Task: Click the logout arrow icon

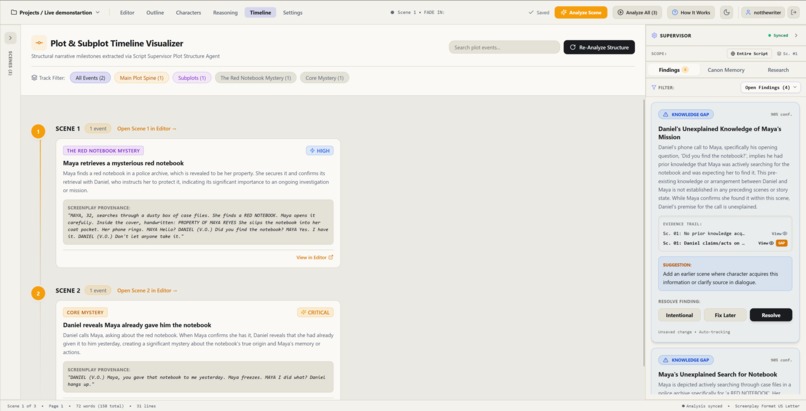Action: click(x=794, y=12)
